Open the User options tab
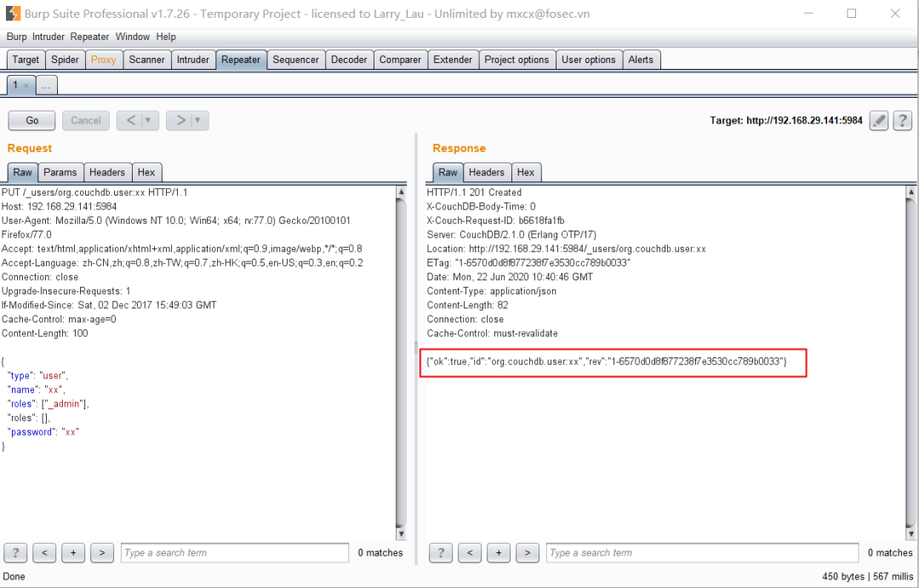 pos(589,60)
